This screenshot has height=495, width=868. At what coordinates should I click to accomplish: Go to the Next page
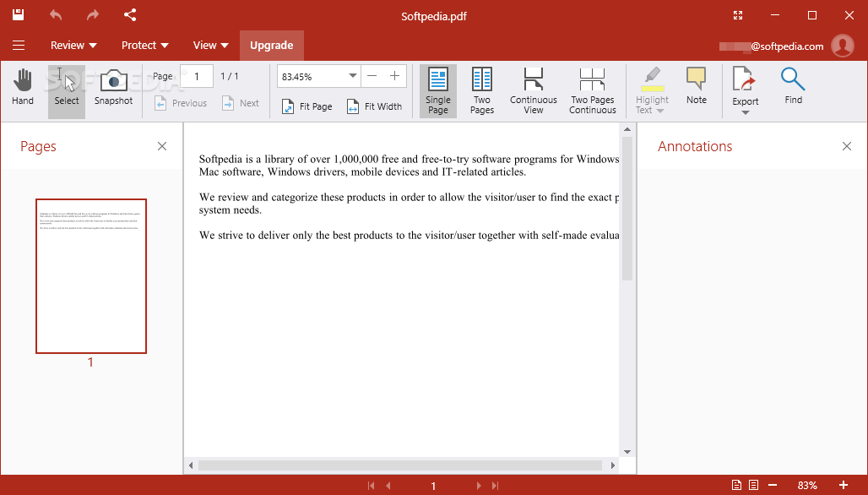(x=241, y=103)
